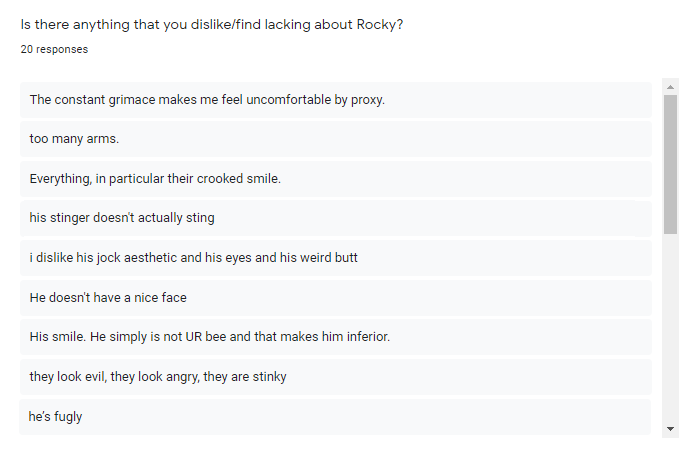
Task: Click the "too many arms." response
Action: pyautogui.click(x=74, y=139)
